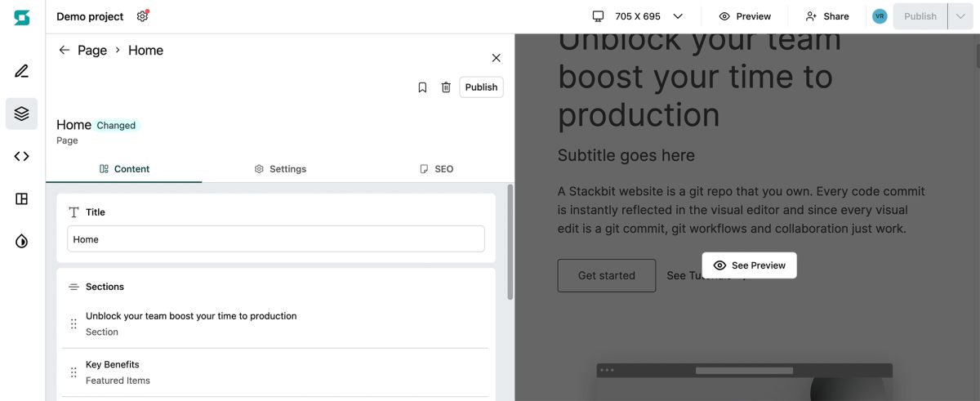This screenshot has height=401, width=980.
Task: Open the content layers panel icon
Action: pos(22,114)
